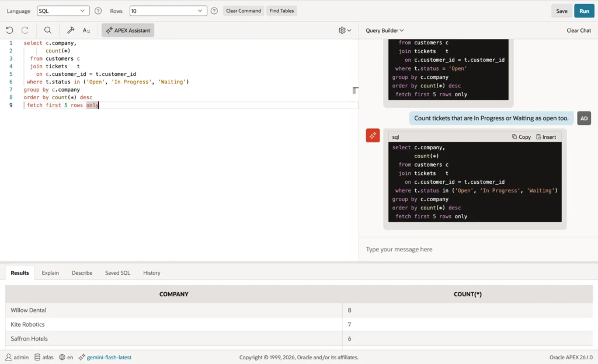598x364 pixels.
Task: Copy the generated SQL code
Action: [x=521, y=136]
